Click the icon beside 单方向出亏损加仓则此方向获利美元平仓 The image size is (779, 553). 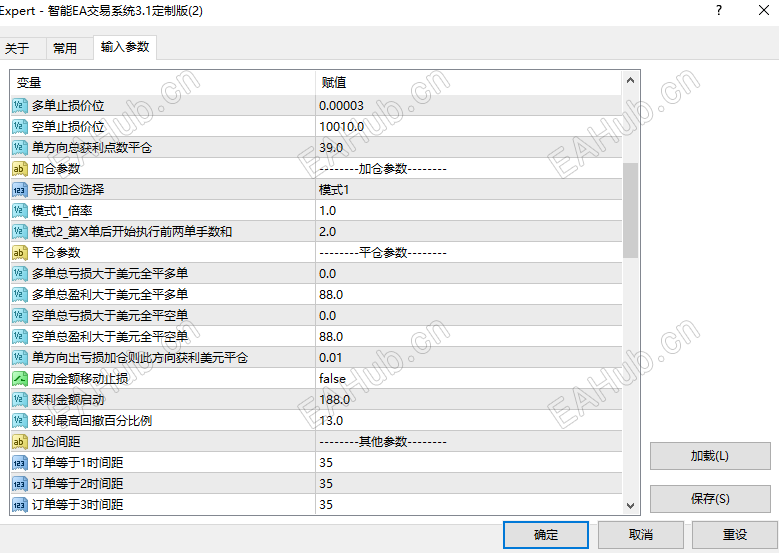pyautogui.click(x=19, y=357)
